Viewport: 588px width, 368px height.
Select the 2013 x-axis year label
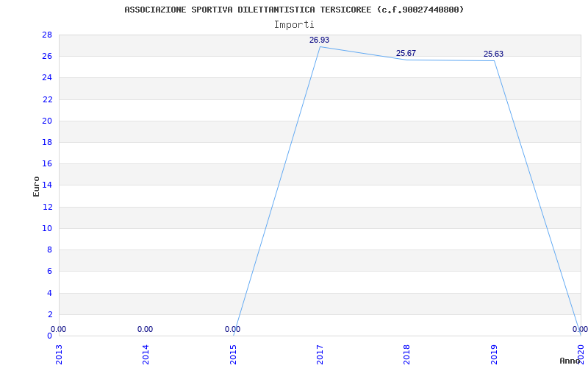point(59,355)
